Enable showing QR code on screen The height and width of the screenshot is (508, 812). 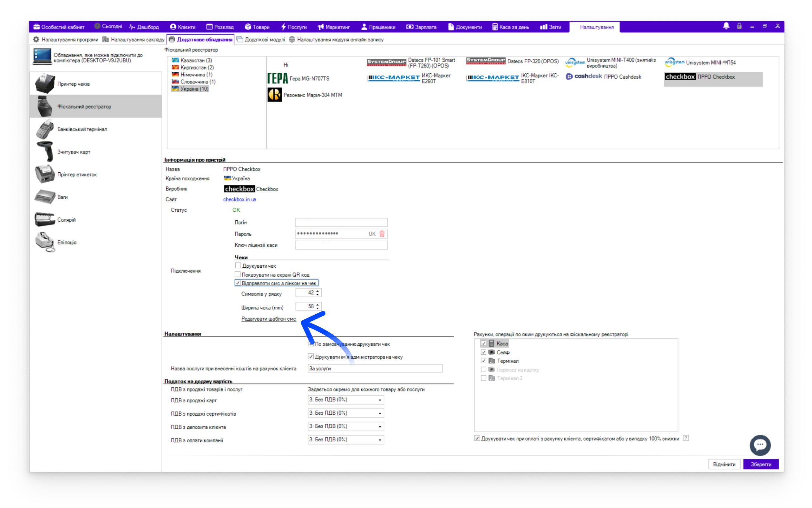point(238,274)
